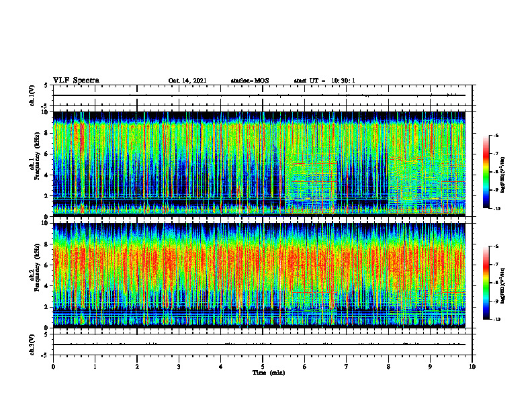This screenshot has height=411, width=532.
Task: Click time axis tick label "10" at right end
Action: 472,367
